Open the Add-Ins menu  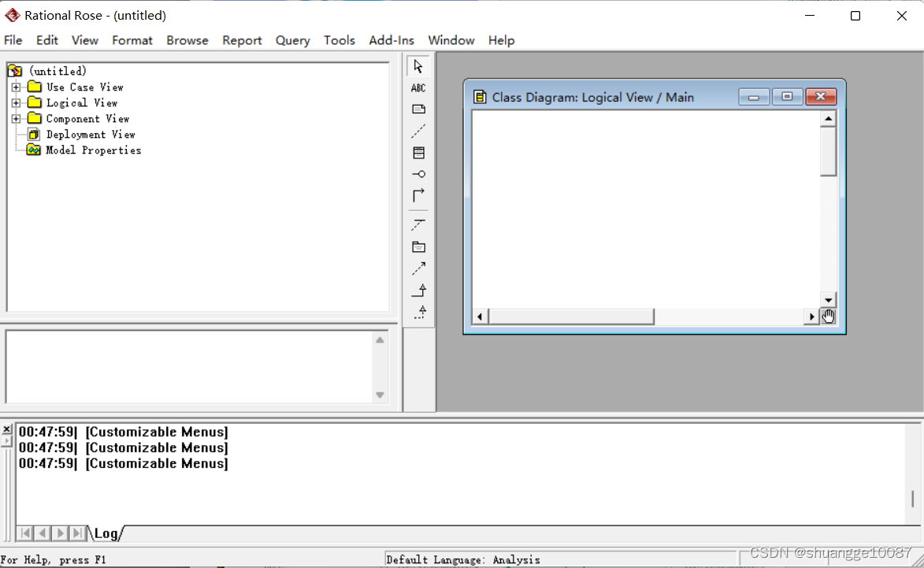[391, 40]
